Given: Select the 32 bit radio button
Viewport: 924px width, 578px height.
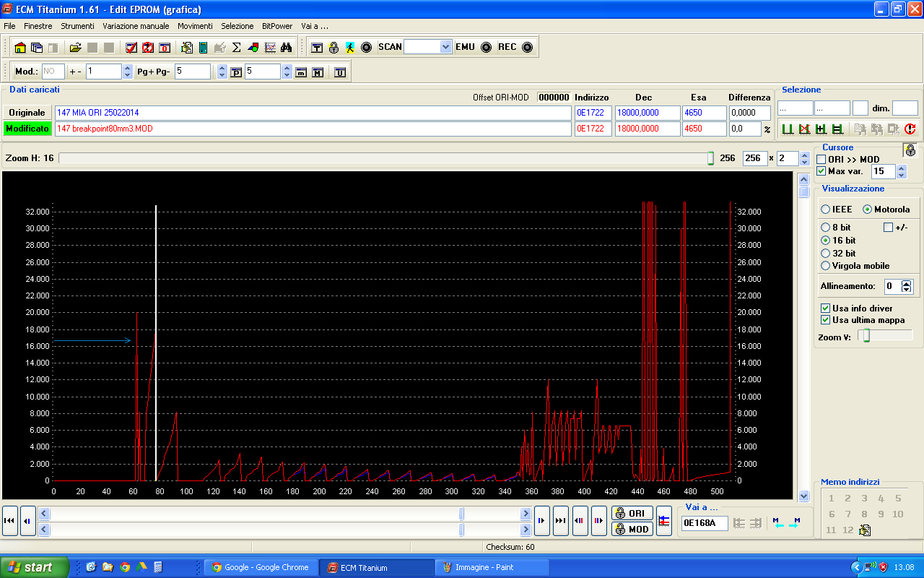Looking at the screenshot, I should tap(826, 254).
